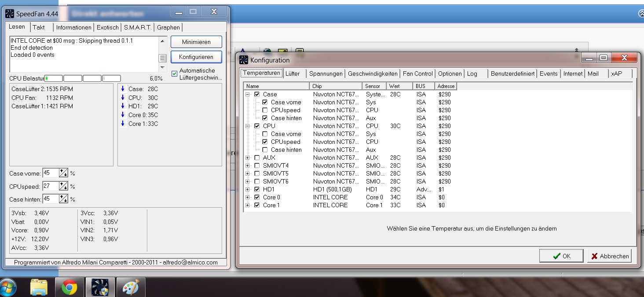
Task: Click the Konfiguration title bar fan icon
Action: [x=243, y=60]
